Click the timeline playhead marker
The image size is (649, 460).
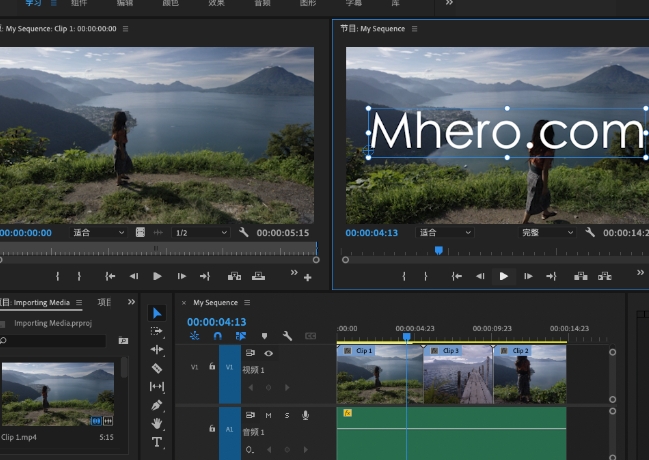(406, 337)
